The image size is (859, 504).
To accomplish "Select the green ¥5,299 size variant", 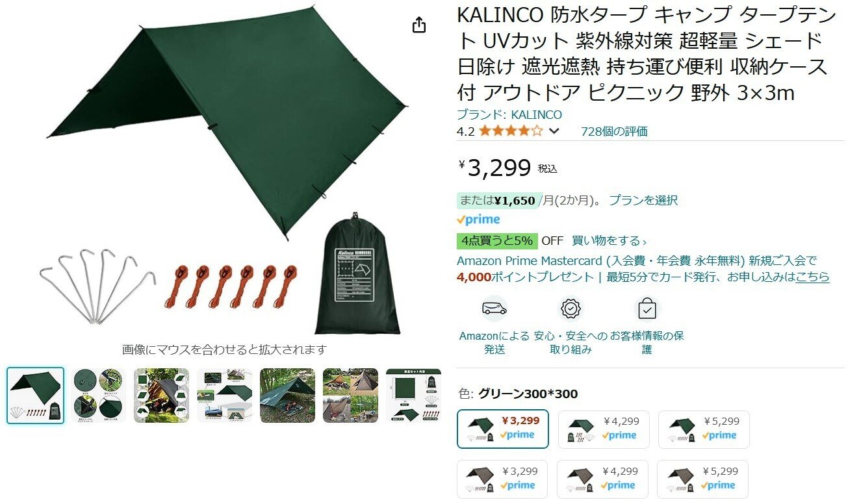I will [704, 429].
